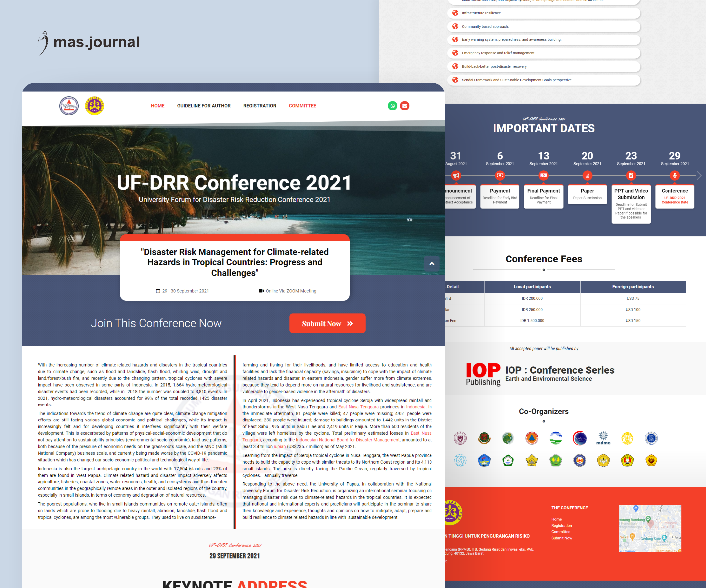The width and height of the screenshot is (706, 588).
Task: Open the REGISTRATION menu item
Action: click(260, 106)
